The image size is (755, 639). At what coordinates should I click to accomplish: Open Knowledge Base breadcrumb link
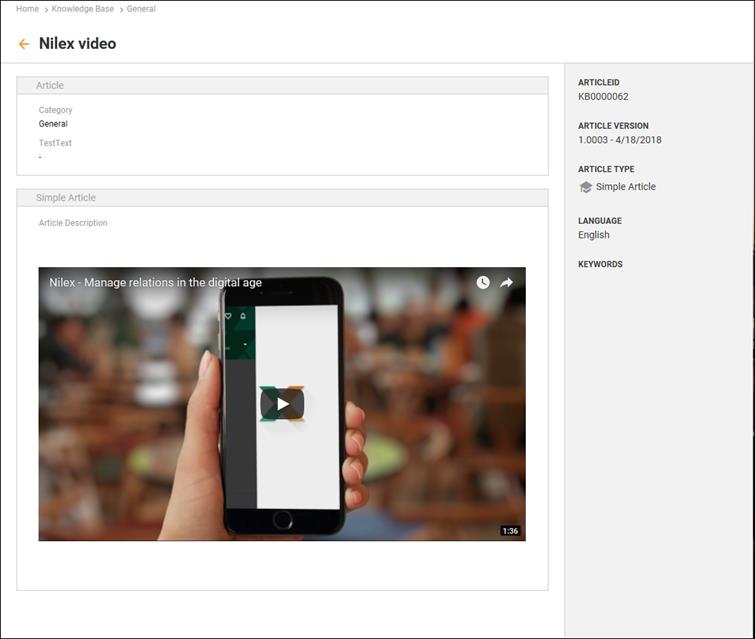82,9
